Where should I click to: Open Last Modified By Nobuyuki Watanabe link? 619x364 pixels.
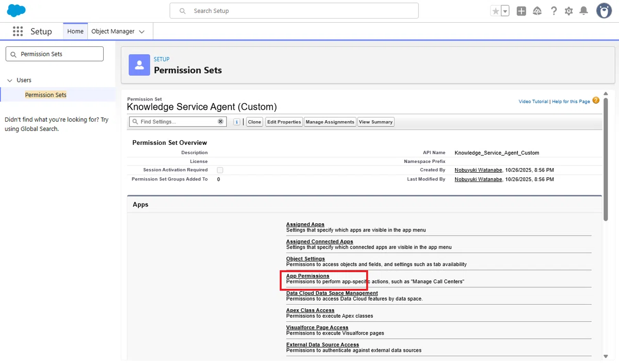[478, 179]
